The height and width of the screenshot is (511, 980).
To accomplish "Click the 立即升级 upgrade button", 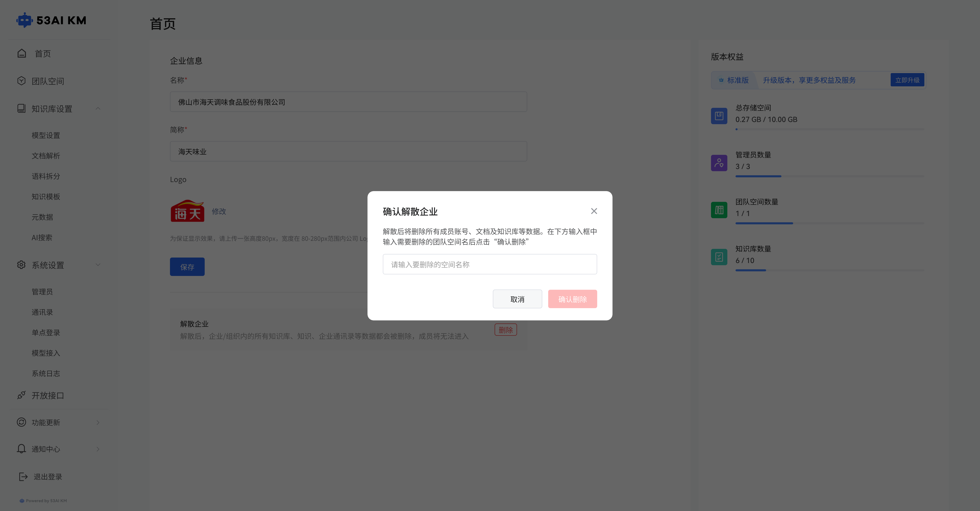I will [907, 80].
